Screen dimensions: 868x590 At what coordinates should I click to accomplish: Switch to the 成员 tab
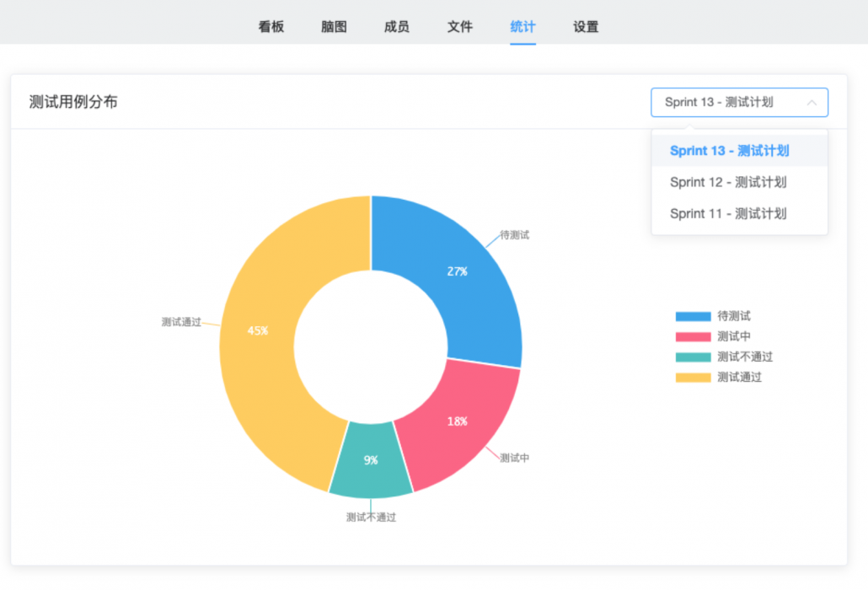396,26
